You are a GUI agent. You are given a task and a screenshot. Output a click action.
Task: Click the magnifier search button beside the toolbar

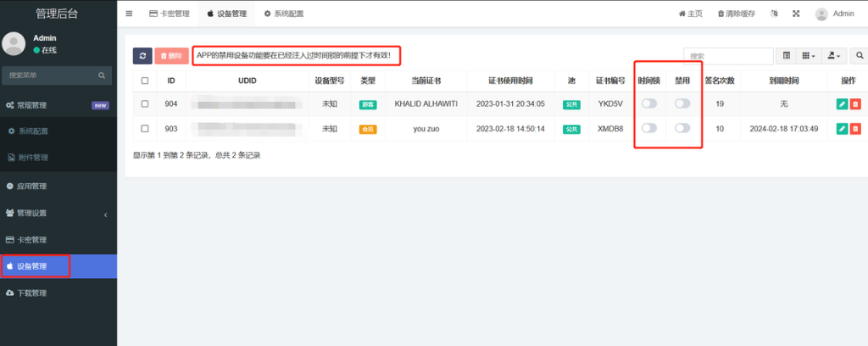pyautogui.click(x=859, y=56)
